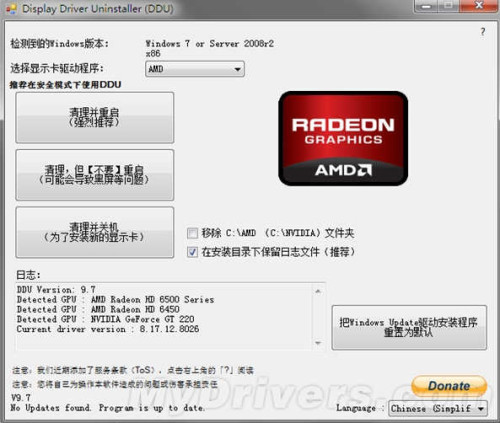500x423 pixels.
Task: Click 'No Updates found. Program is up to date.' text
Action: (107, 408)
